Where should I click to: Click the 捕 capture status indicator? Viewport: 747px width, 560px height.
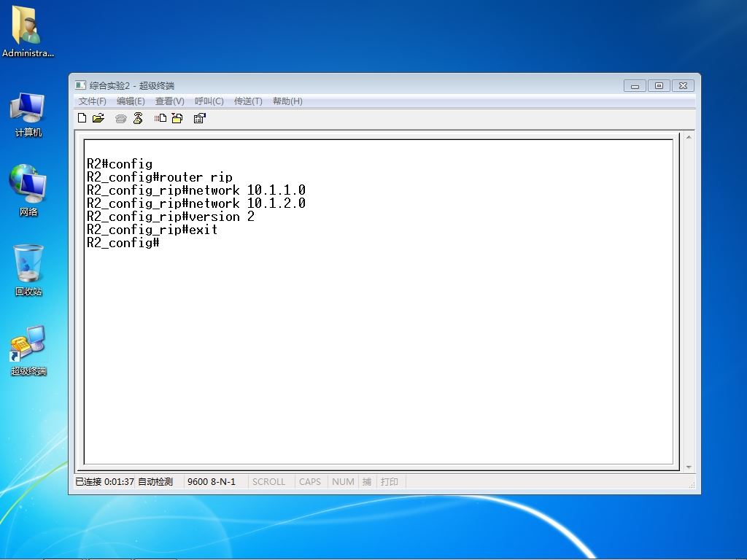pyautogui.click(x=367, y=481)
